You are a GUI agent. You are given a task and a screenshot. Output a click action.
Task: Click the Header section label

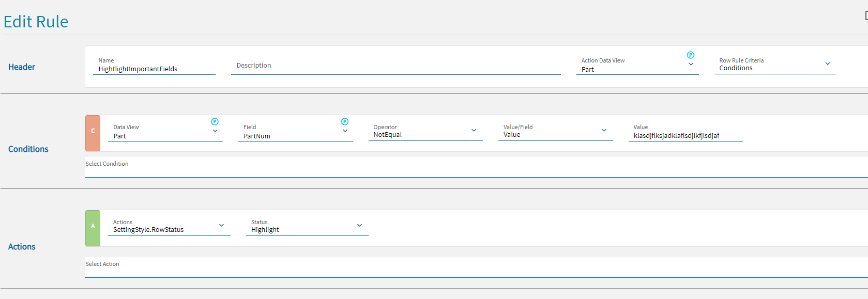coord(22,67)
